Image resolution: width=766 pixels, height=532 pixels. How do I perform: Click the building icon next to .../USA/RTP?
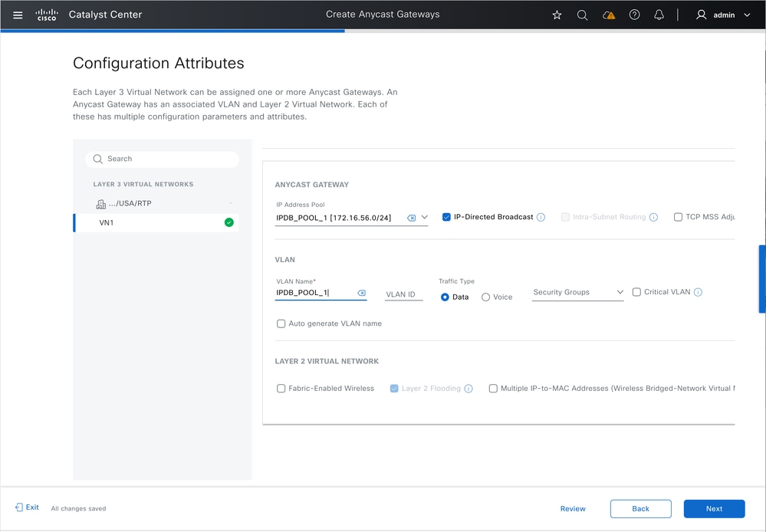click(x=100, y=204)
